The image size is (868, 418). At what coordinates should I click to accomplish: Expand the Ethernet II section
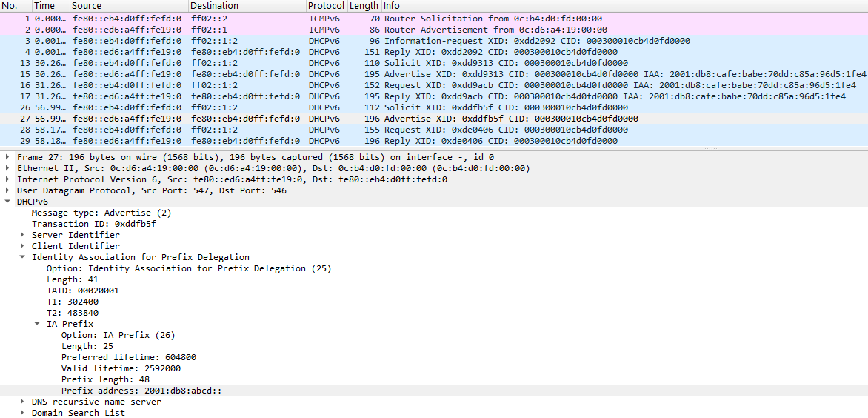tap(7, 168)
